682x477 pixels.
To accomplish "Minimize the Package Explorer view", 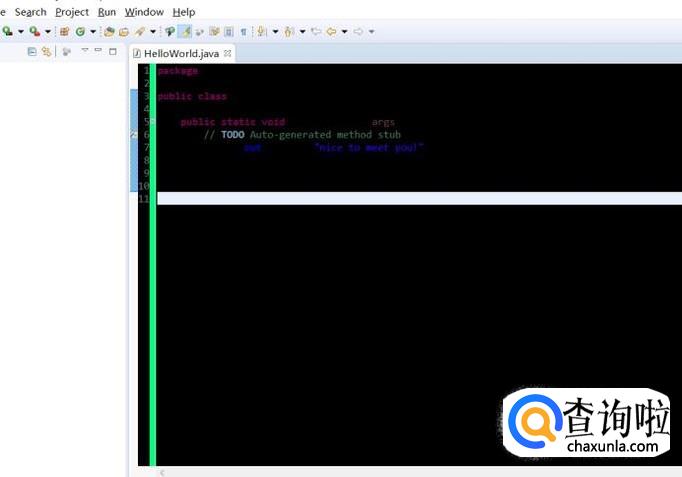I will [98, 50].
